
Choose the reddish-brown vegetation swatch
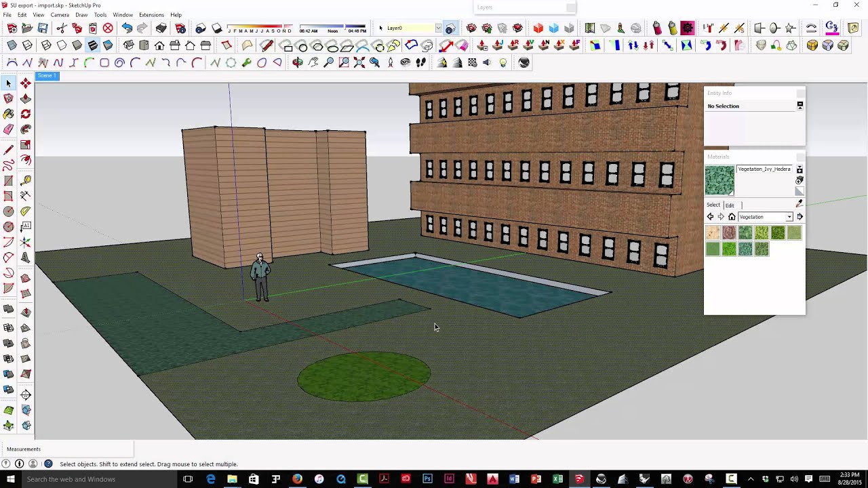click(729, 233)
